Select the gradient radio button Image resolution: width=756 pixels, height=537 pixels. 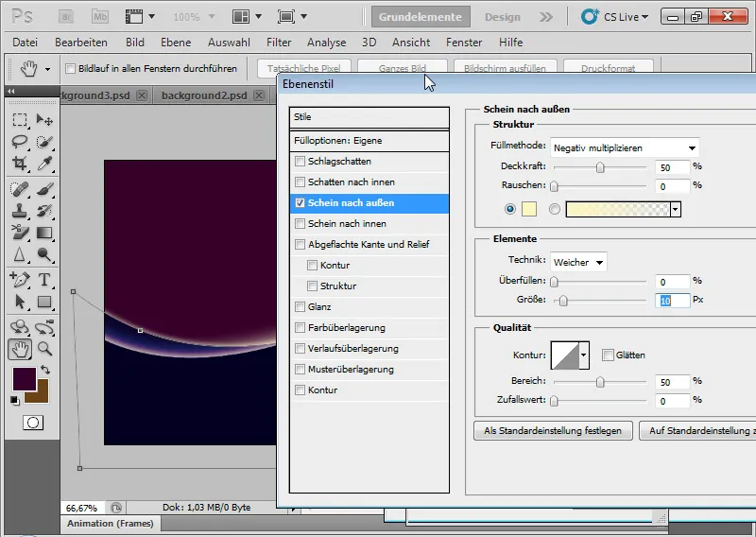coord(555,209)
